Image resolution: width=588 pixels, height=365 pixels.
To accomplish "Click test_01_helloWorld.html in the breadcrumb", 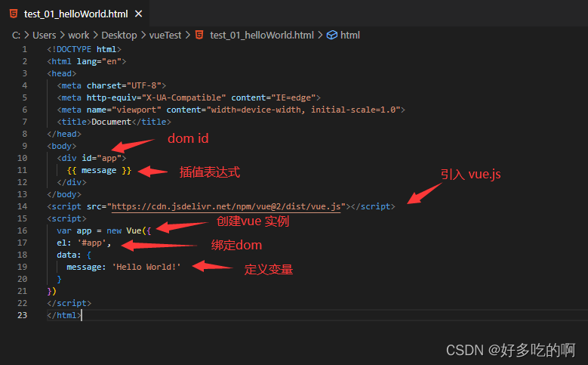I will tap(262, 36).
